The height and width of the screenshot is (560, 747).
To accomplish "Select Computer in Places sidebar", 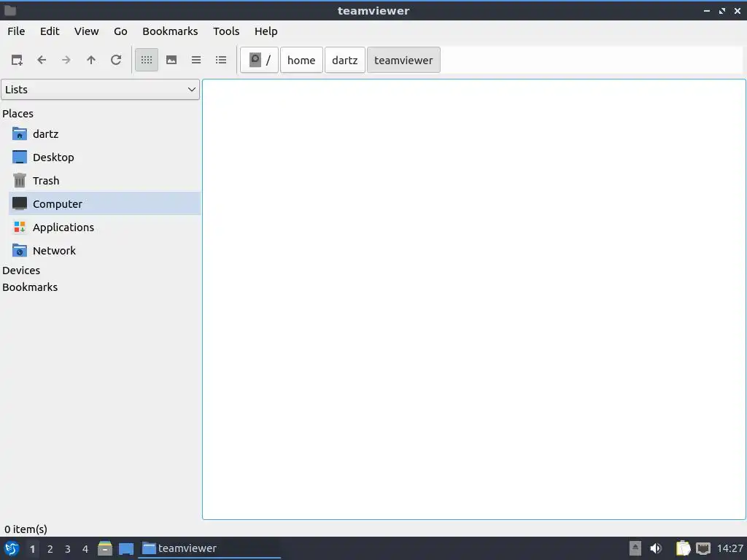I will pos(105,204).
